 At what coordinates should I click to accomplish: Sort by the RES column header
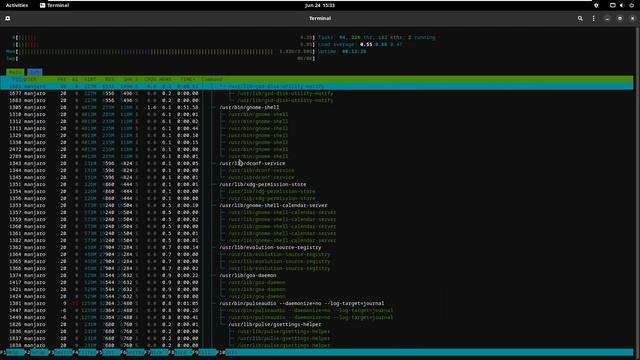(109, 79)
